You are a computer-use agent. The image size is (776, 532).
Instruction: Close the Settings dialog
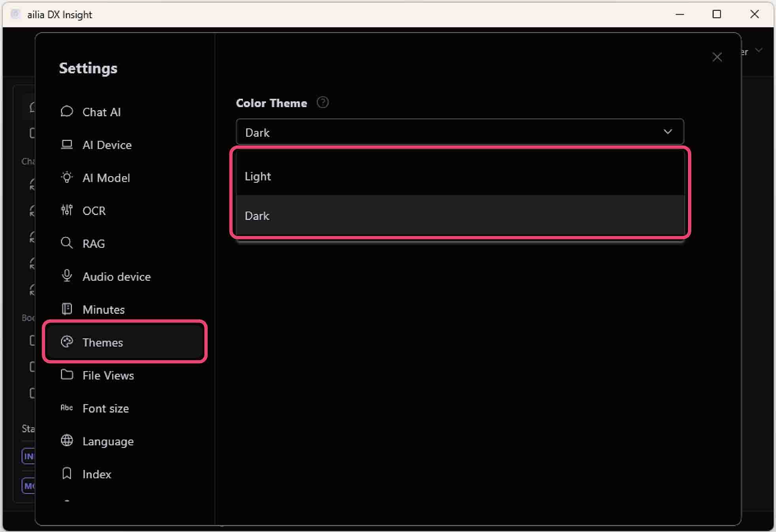[x=717, y=57]
